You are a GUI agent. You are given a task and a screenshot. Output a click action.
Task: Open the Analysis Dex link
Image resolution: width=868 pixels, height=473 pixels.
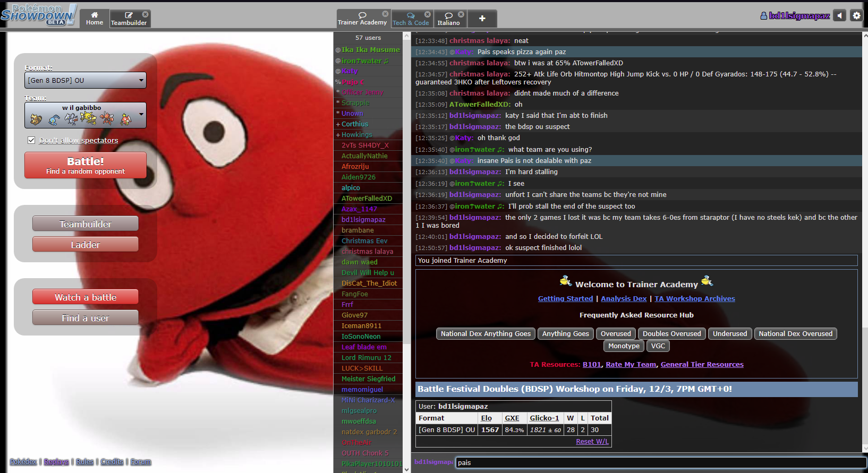click(x=624, y=299)
